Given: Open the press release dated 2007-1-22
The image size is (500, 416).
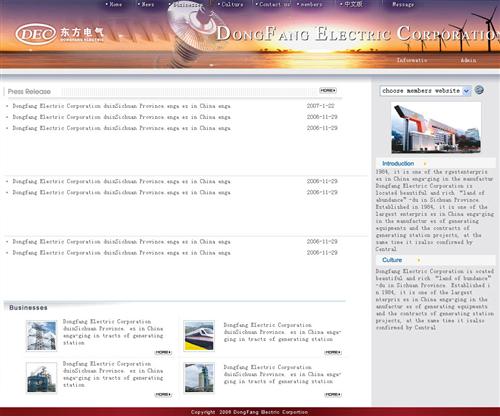Looking at the screenshot, I should 121,106.
